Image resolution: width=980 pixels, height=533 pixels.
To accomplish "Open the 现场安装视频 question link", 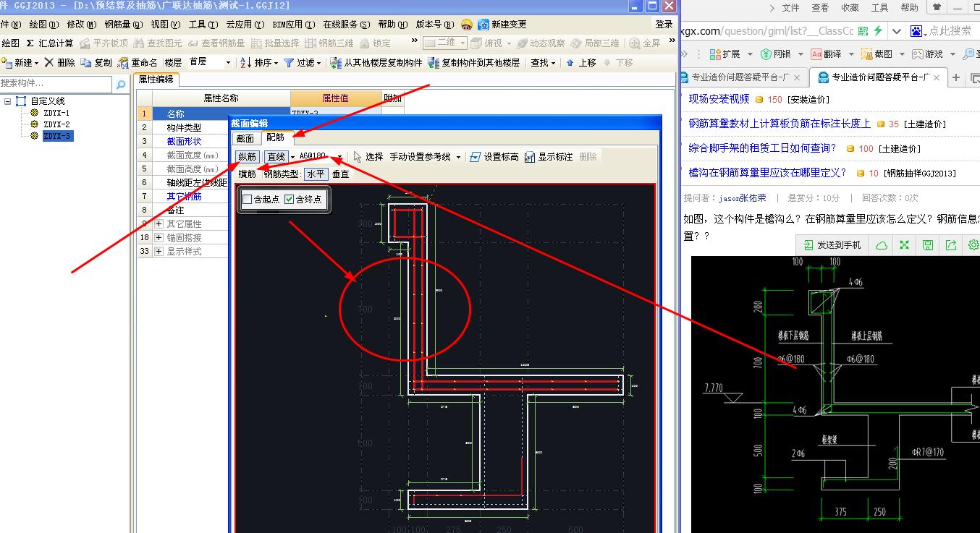I will coord(719,99).
